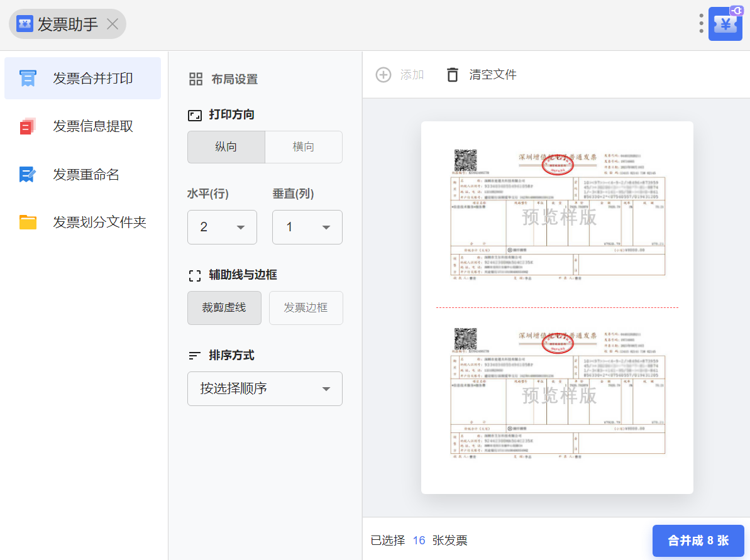This screenshot has height=560, width=750.
Task: Open the 垂直(列) columns dropdown
Action: click(x=307, y=227)
